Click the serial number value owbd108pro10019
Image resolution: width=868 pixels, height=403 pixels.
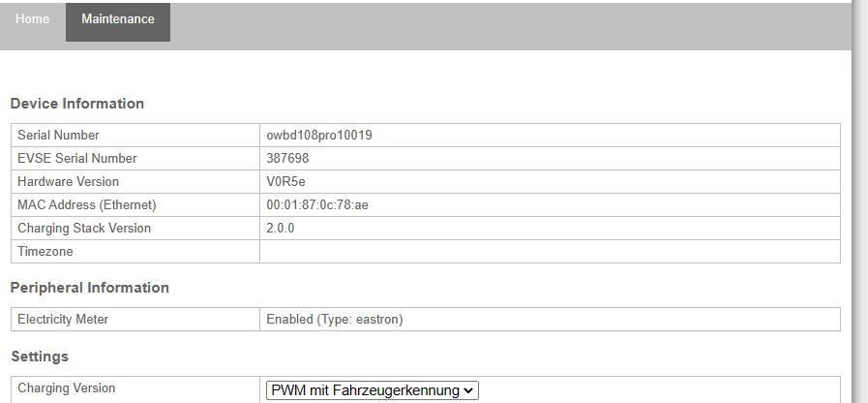click(x=319, y=136)
